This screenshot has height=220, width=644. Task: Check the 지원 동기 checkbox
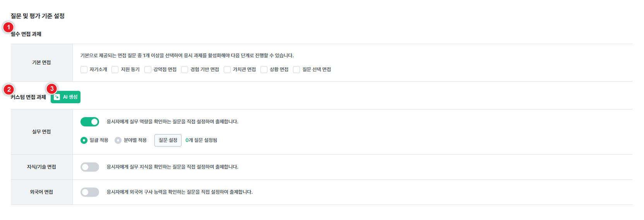[115, 70]
